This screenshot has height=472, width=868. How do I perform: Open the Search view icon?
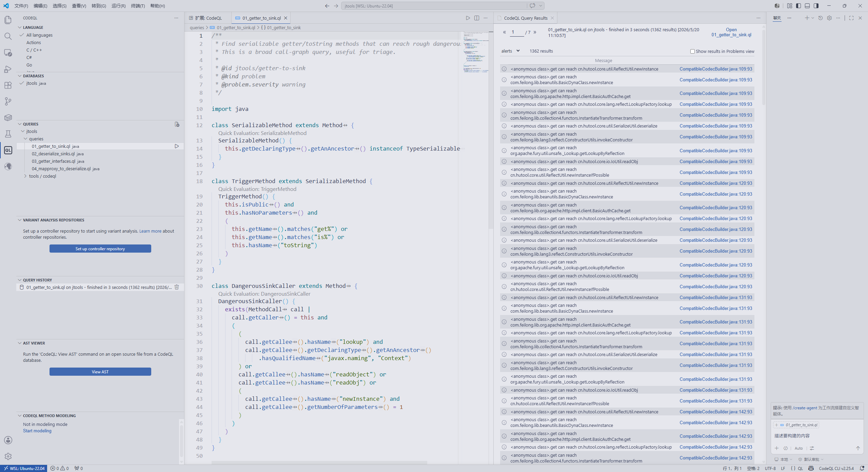[8, 36]
